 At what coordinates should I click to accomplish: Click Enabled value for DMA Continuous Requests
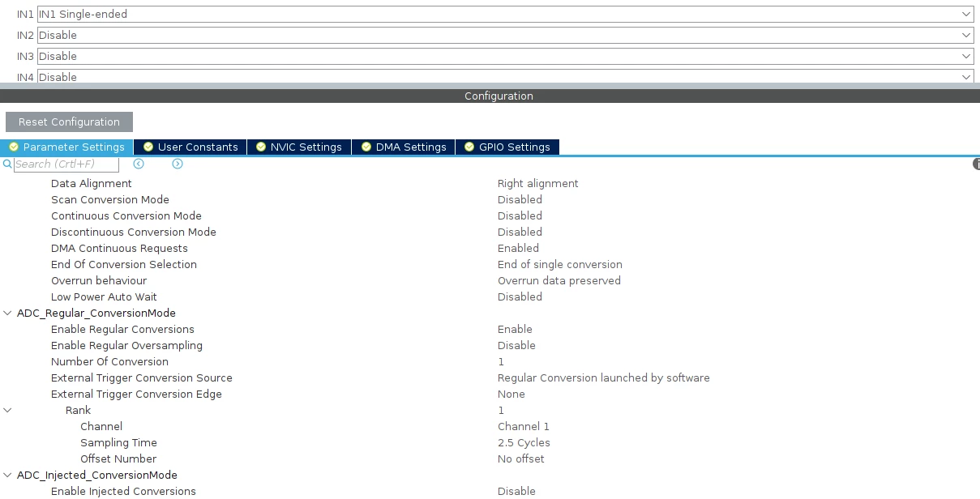coord(518,248)
